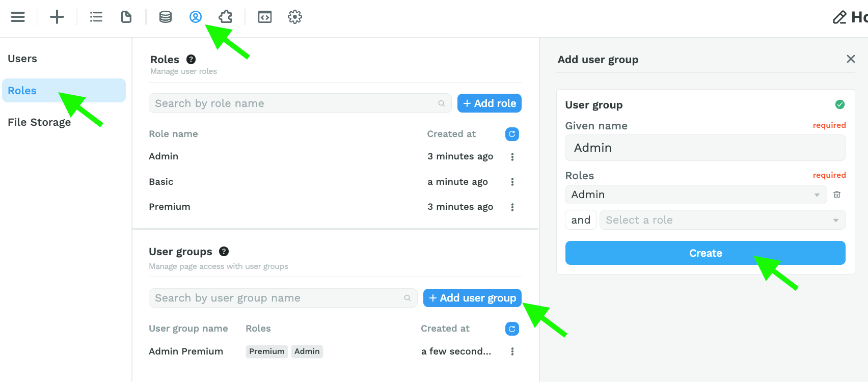Click the plus add-new icon in toolbar

tap(57, 17)
